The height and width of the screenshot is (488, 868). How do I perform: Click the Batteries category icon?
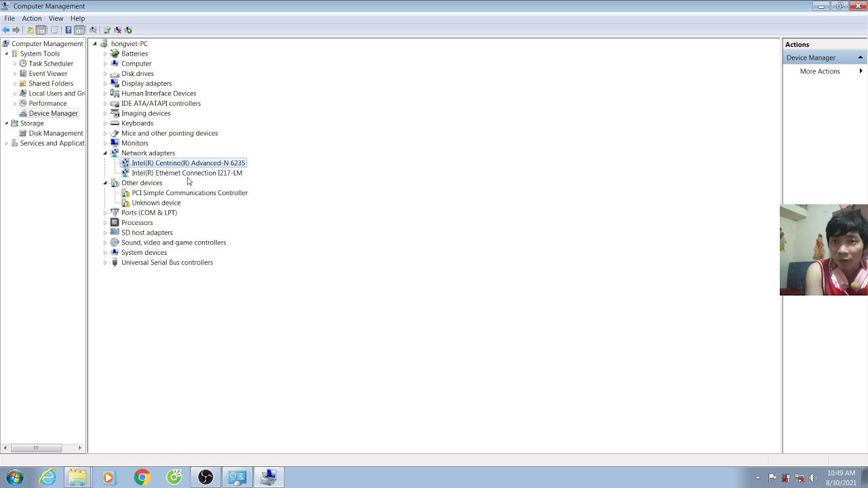point(115,54)
